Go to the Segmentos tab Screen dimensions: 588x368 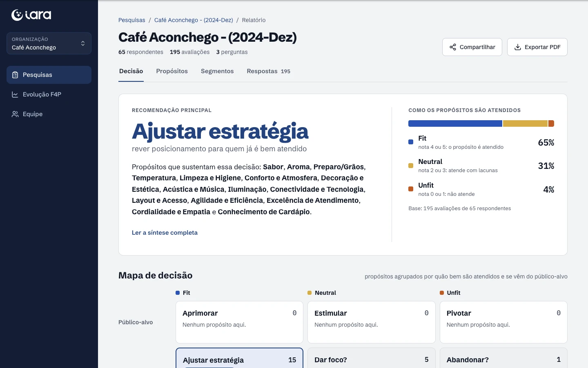click(x=217, y=71)
